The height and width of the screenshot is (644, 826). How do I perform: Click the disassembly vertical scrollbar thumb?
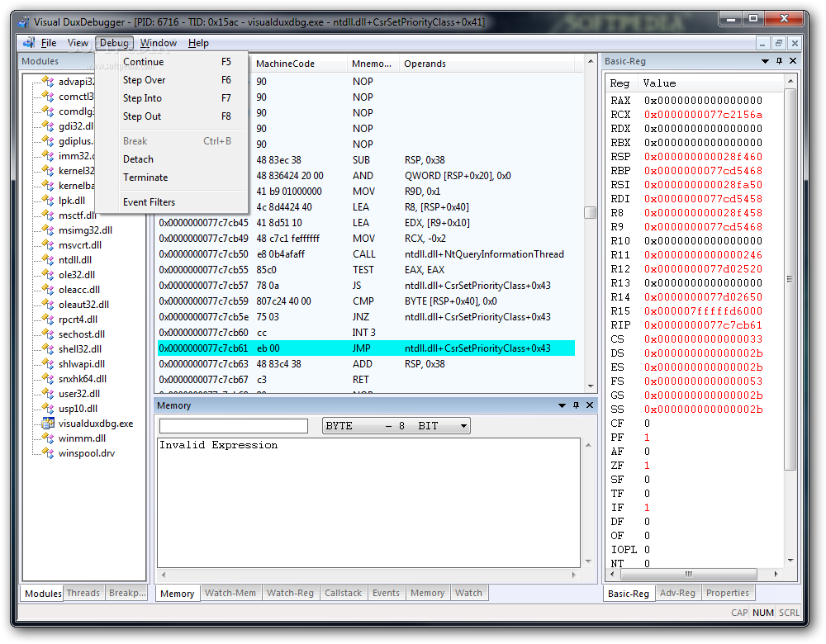pyautogui.click(x=590, y=212)
